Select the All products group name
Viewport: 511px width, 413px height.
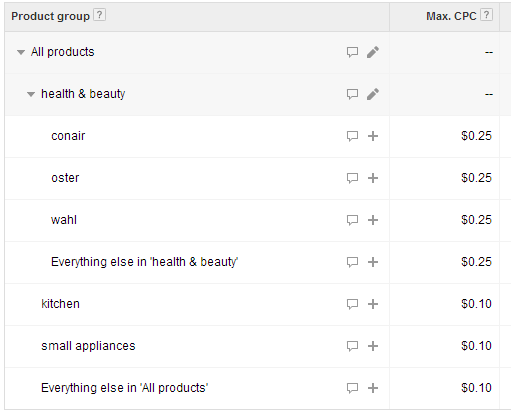(63, 52)
